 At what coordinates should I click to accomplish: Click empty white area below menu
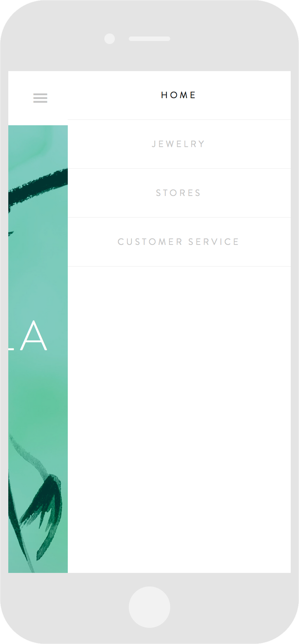coord(179,419)
